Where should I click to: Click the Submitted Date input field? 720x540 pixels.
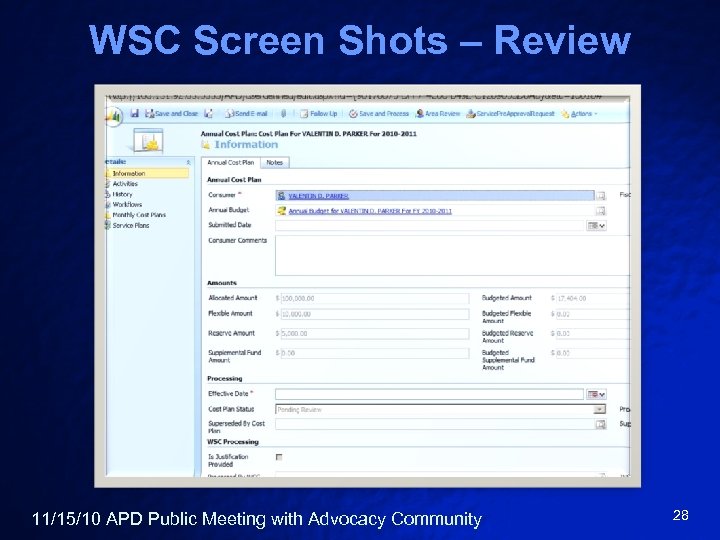click(430, 225)
